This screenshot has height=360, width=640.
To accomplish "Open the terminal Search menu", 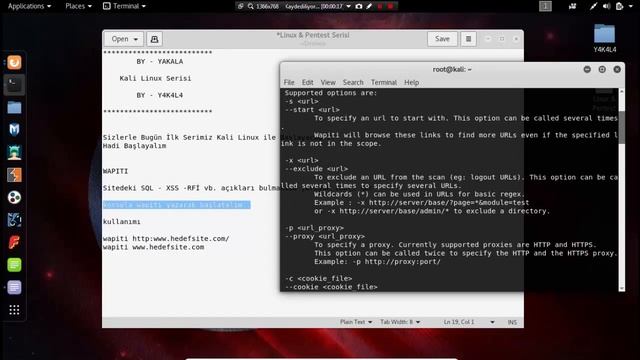I will [353, 82].
